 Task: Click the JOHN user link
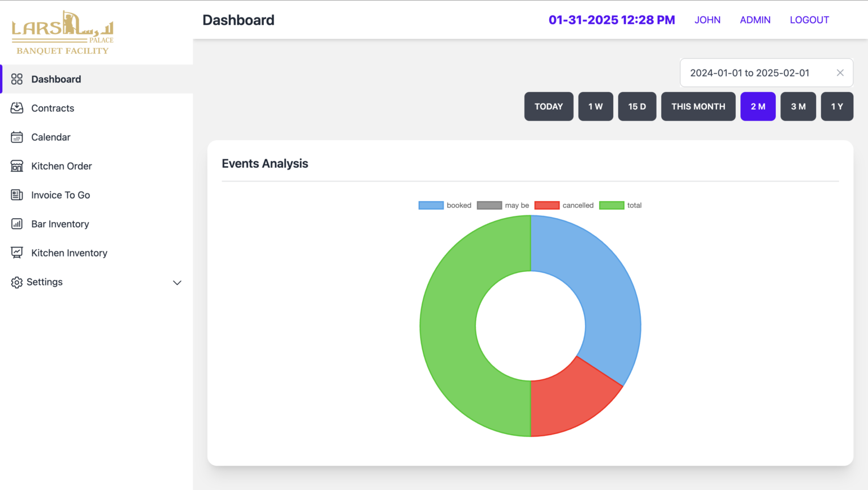(x=708, y=20)
